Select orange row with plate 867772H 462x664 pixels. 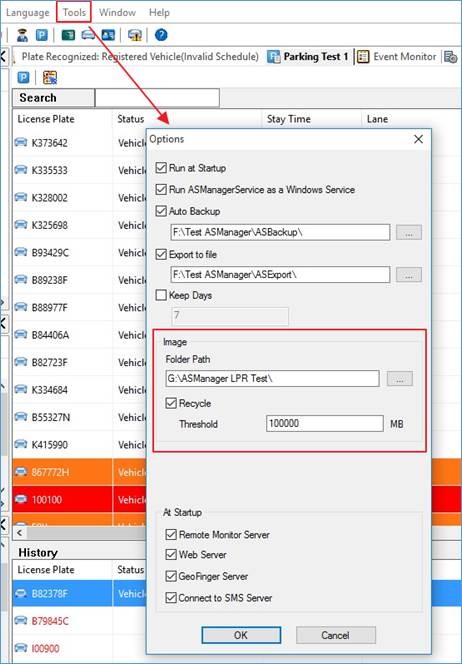pyautogui.click(x=80, y=472)
